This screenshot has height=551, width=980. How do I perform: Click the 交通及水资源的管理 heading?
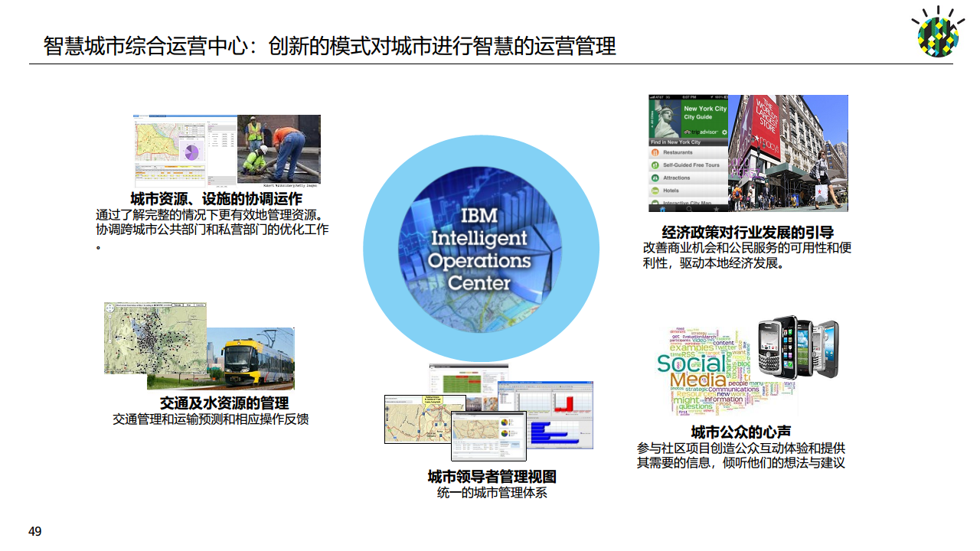point(224,403)
